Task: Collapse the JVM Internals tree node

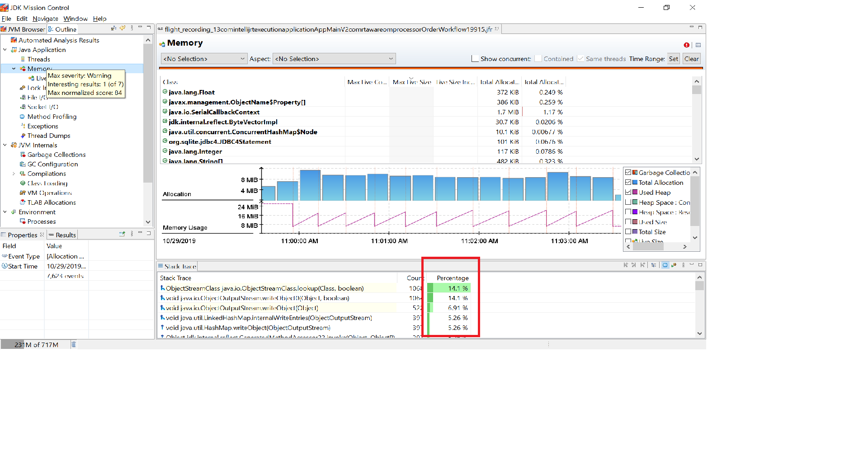Action: 5,145
